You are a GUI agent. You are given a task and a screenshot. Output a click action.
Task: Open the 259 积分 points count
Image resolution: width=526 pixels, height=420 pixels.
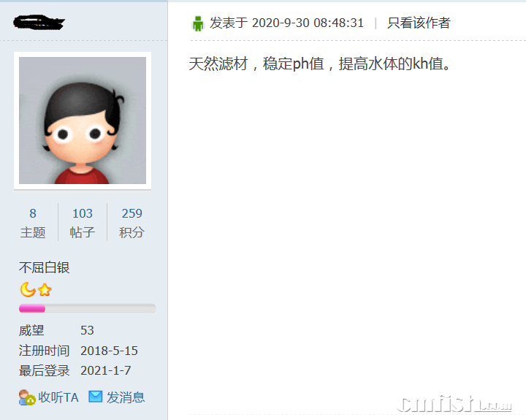click(x=131, y=222)
